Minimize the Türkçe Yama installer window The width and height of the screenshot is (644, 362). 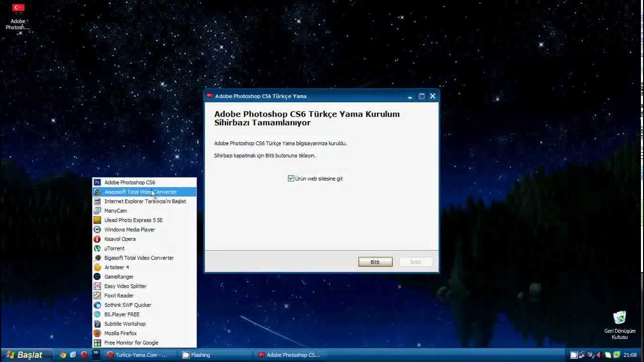pyautogui.click(x=410, y=96)
